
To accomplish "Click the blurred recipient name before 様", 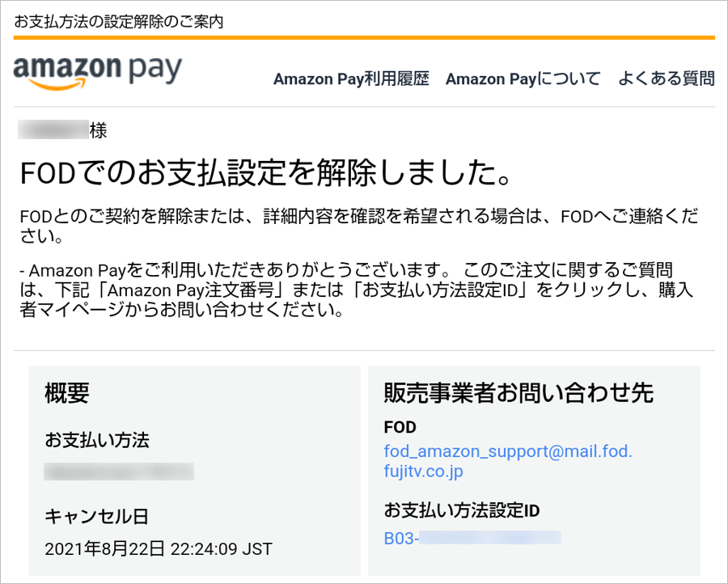I will [53, 129].
